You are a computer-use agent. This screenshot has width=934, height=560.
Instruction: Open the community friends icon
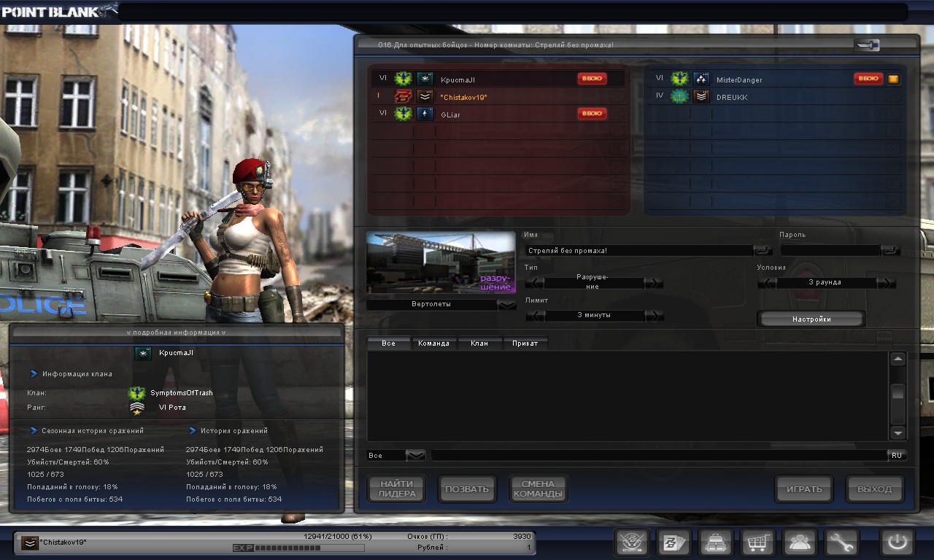pyautogui.click(x=800, y=543)
